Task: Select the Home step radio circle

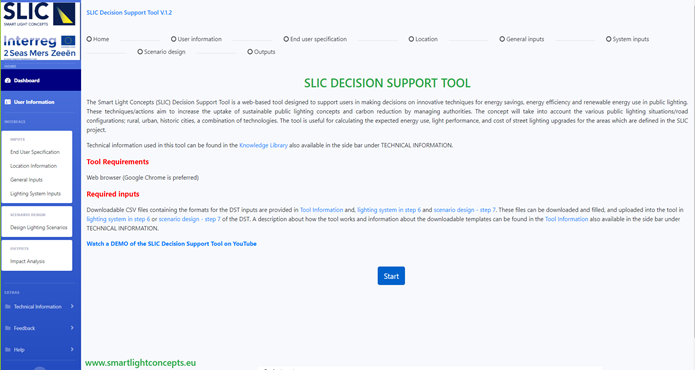Action: click(89, 39)
